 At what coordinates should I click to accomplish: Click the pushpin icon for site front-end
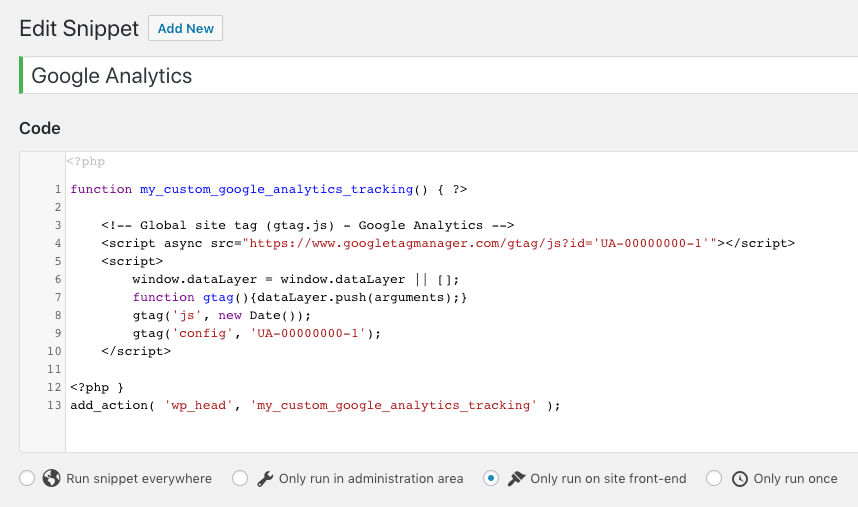pyautogui.click(x=516, y=478)
